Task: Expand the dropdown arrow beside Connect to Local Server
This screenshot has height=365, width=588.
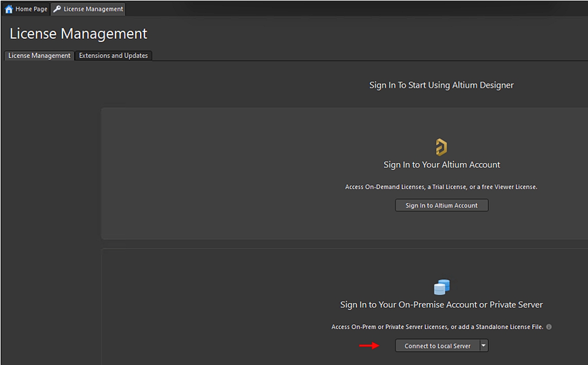Action: (483, 346)
